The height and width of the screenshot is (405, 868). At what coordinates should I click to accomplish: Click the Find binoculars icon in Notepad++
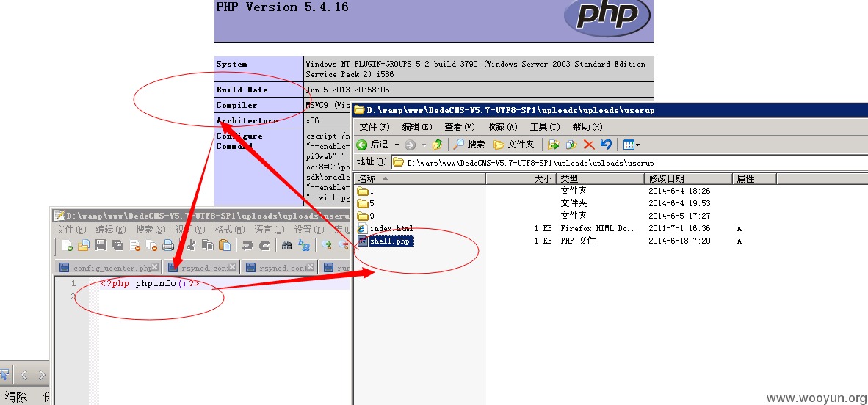point(286,246)
